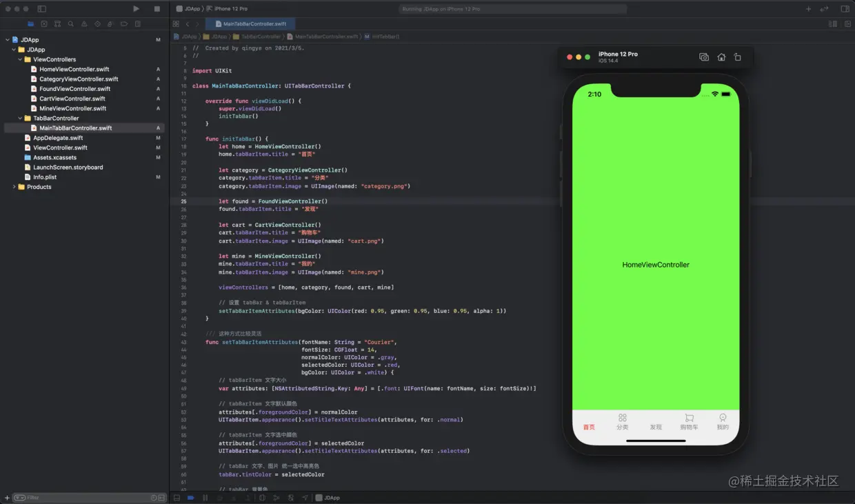The image size is (855, 504).
Task: Expand the Products folder
Action: click(13, 187)
